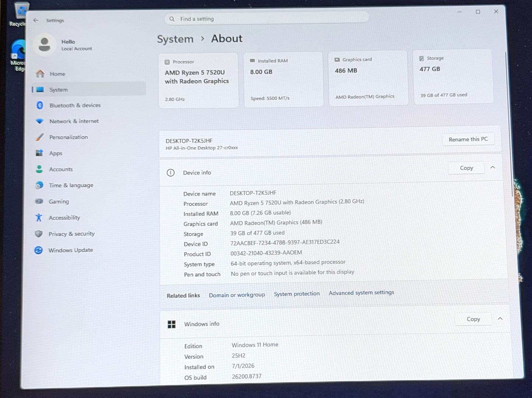
Task: Click the back arrow in Settings
Action: click(36, 20)
